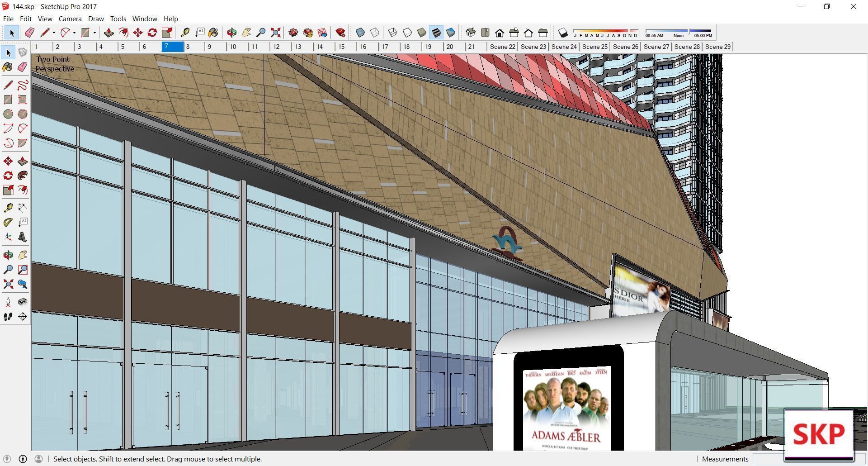The width and height of the screenshot is (868, 466).
Task: Activate the Orbit tool in top toolbar
Action: point(232,33)
